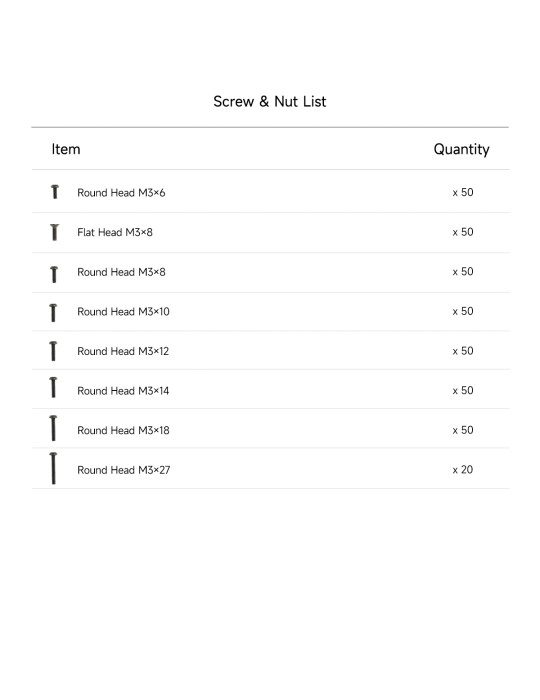Click the Round Head M3×27 screw icon
This screenshot has height=700, width=540.
[53, 468]
